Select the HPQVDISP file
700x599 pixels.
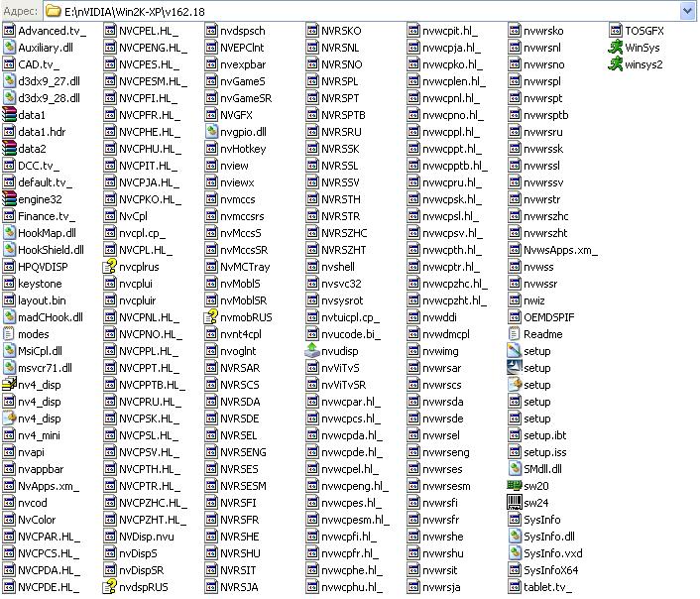[35, 267]
